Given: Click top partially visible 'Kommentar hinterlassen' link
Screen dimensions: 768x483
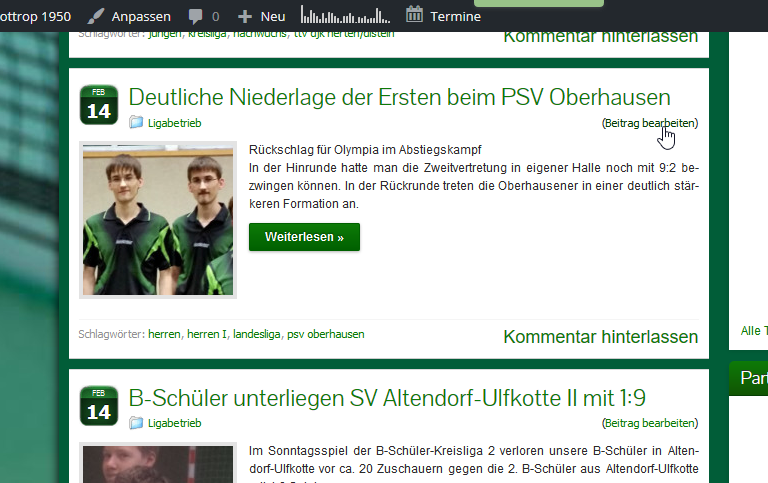Looking at the screenshot, I should (600, 37).
